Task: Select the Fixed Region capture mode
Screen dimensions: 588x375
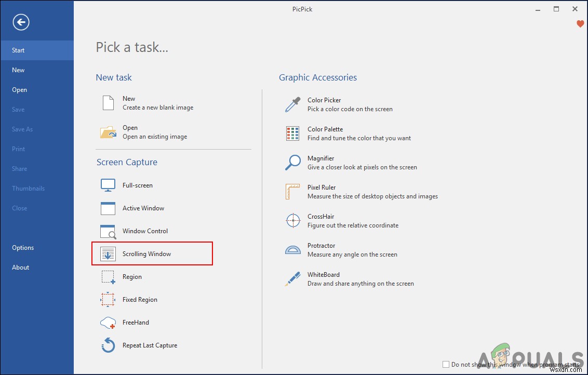Action: (x=140, y=299)
